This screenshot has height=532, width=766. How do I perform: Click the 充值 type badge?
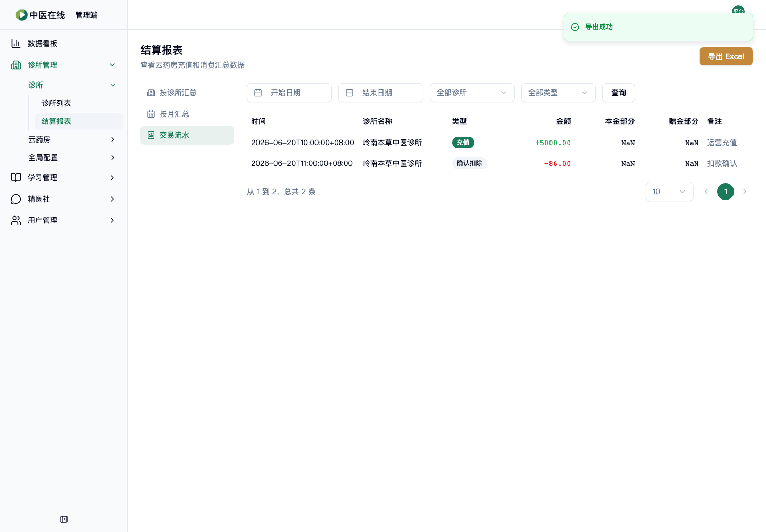pyautogui.click(x=463, y=143)
